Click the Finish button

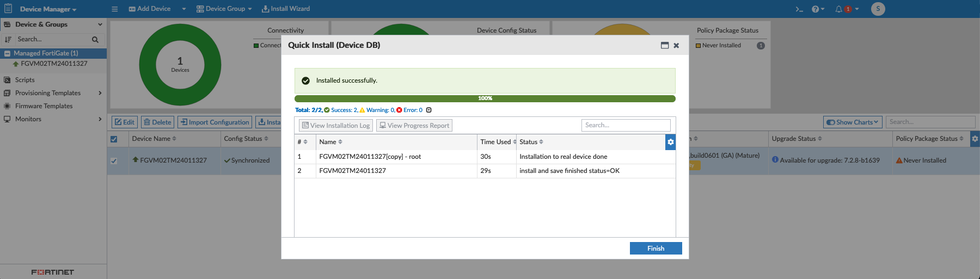click(656, 249)
